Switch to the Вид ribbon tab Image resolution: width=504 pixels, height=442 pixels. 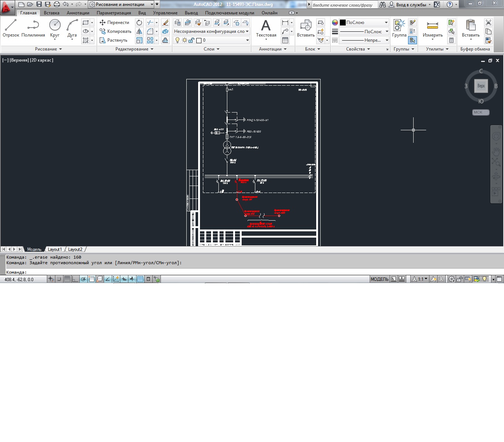[142, 13]
